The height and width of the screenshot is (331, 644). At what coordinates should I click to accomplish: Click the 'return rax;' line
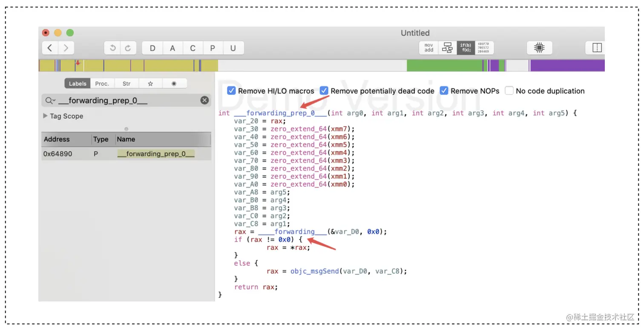(x=256, y=287)
